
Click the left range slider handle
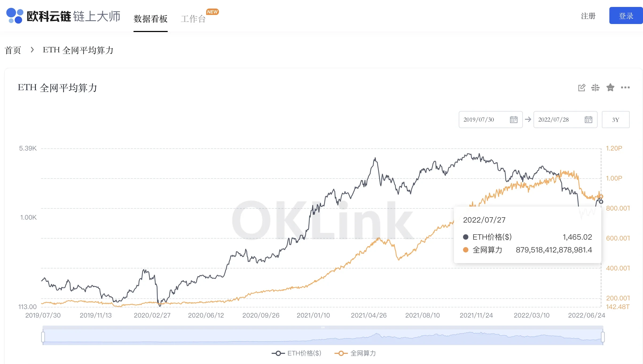coord(43,337)
